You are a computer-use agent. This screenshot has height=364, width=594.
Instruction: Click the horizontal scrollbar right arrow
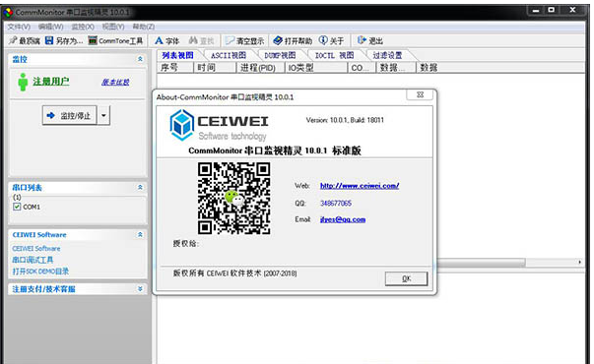[x=579, y=262]
